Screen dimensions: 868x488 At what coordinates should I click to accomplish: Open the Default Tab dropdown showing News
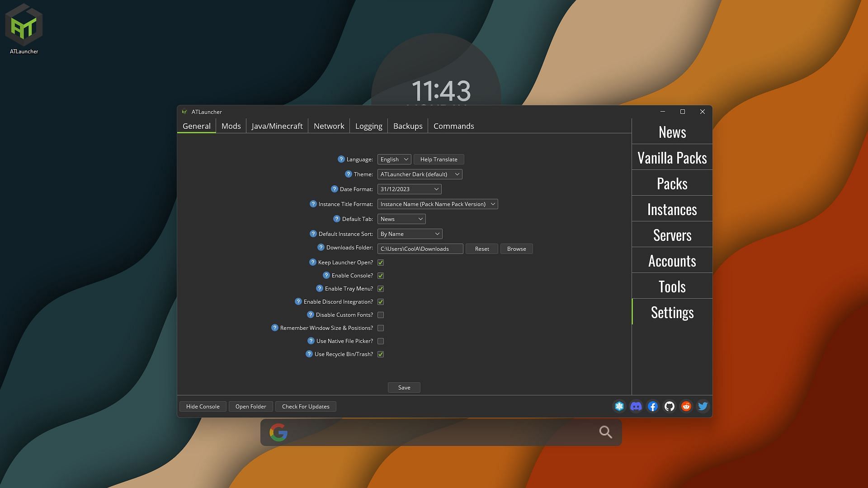[x=401, y=219]
